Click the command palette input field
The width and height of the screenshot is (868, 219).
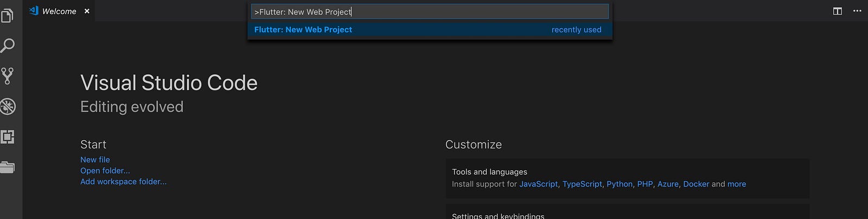pos(430,11)
